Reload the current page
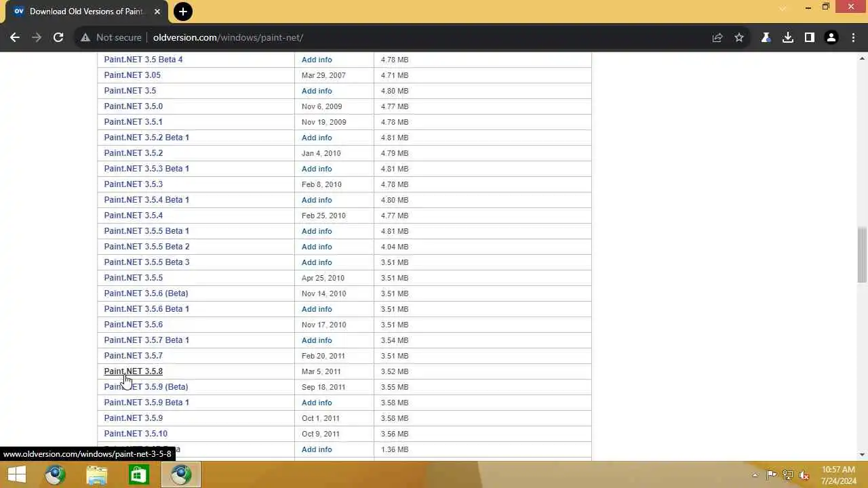868x488 pixels. pos(58,37)
